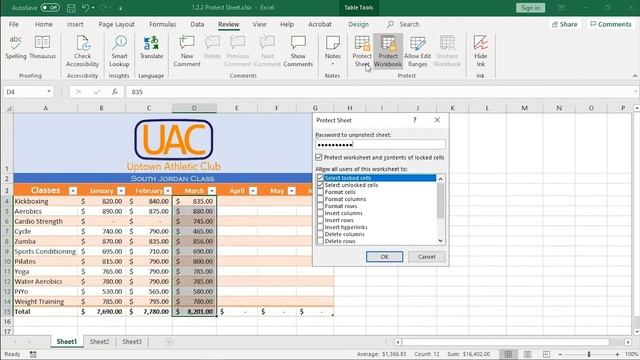
Task: Run the Spelling check
Action: click(16, 48)
